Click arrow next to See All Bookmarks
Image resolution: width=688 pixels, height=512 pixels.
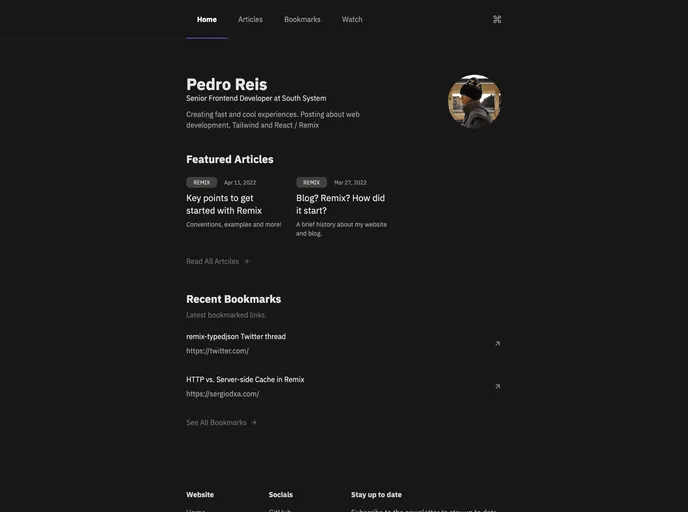254,423
